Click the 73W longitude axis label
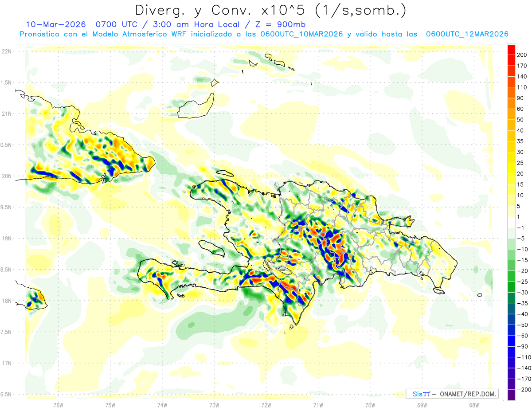This screenshot has width=532, height=411. pos(214,405)
